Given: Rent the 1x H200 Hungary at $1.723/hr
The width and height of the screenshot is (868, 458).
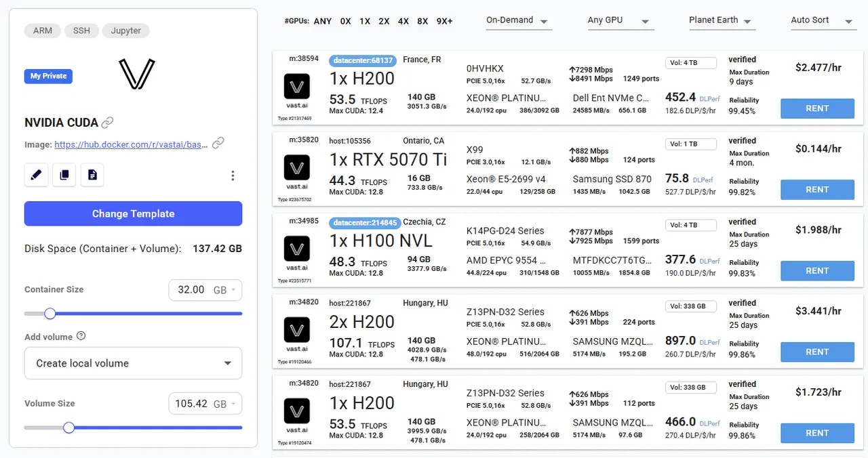Looking at the screenshot, I should 817,434.
